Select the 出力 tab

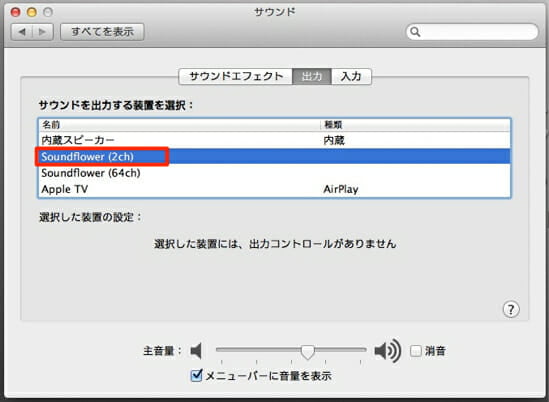pos(312,76)
